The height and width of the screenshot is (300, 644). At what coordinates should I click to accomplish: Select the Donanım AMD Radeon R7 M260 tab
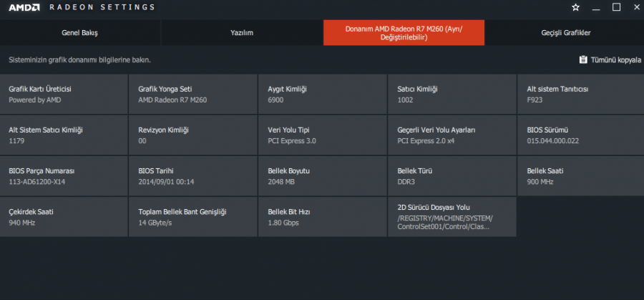point(404,33)
